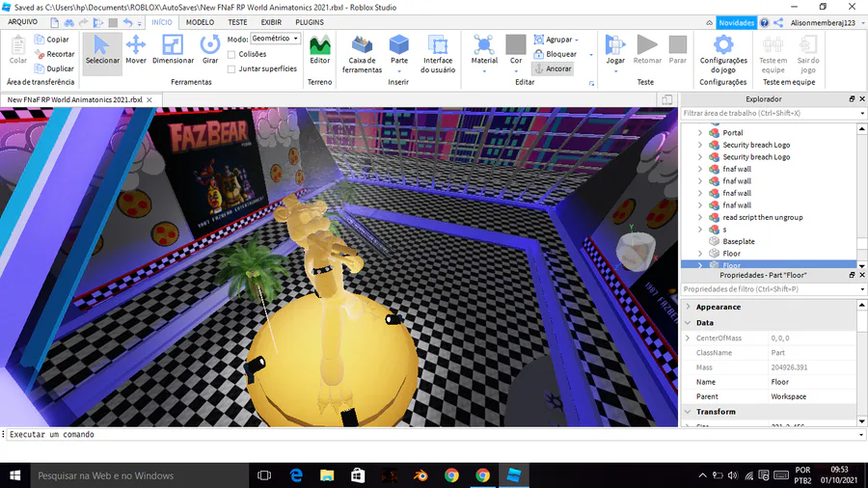Toggle the Ancorar anchor button
The height and width of the screenshot is (488, 868).
coord(553,68)
